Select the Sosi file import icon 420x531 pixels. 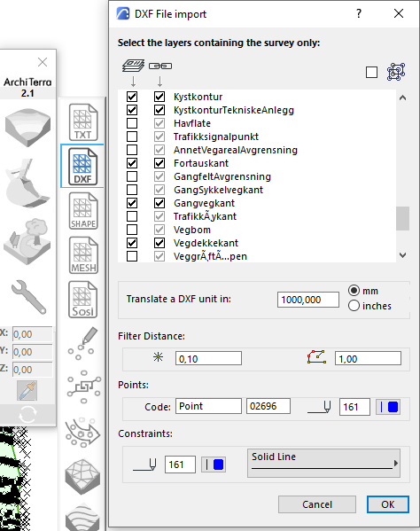pos(83,300)
